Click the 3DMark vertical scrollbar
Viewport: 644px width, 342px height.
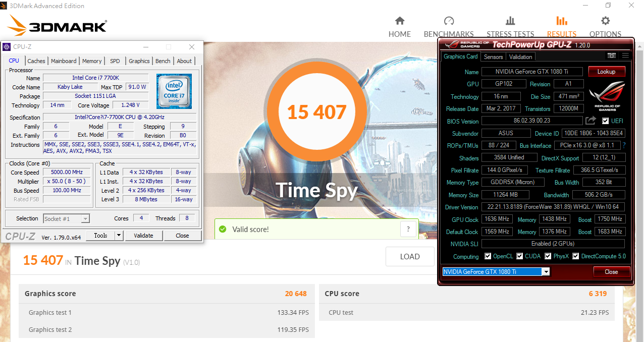(639, 192)
